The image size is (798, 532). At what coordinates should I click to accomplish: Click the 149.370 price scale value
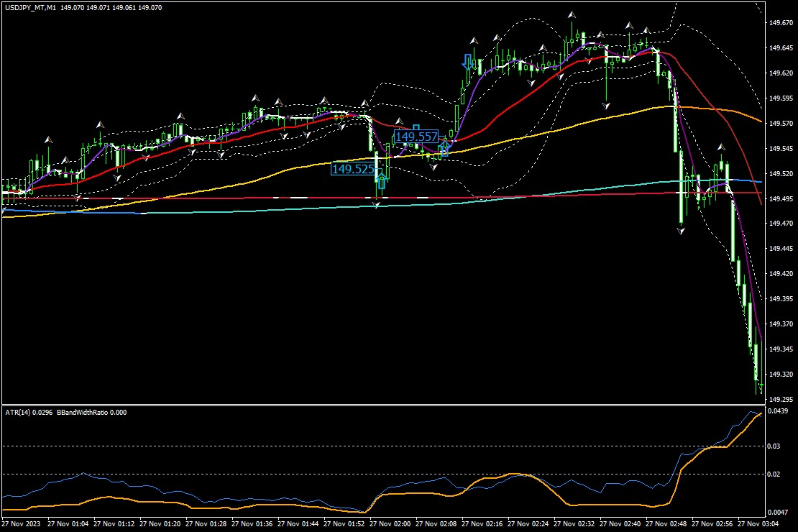(781, 324)
